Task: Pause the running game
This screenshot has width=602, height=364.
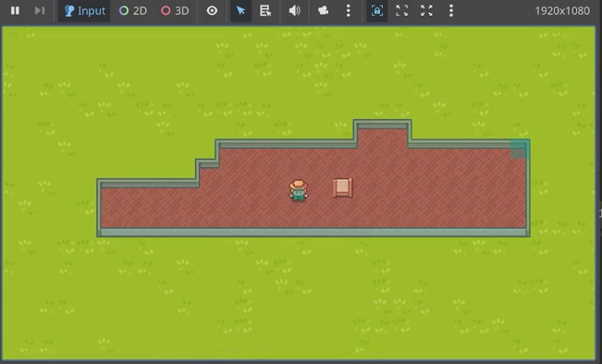Action: point(15,10)
